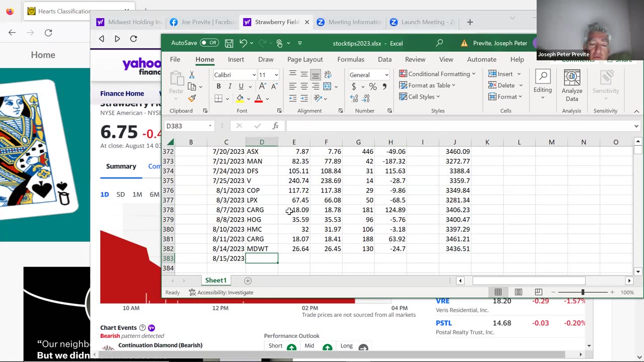
Task: Click the Align Left icon
Action: tap(293, 86)
